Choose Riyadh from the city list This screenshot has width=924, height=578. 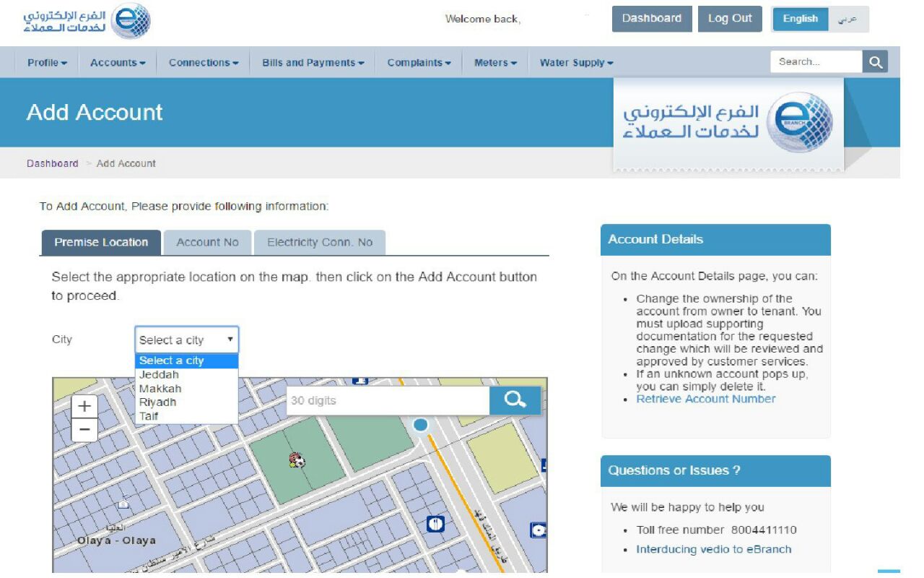157,402
